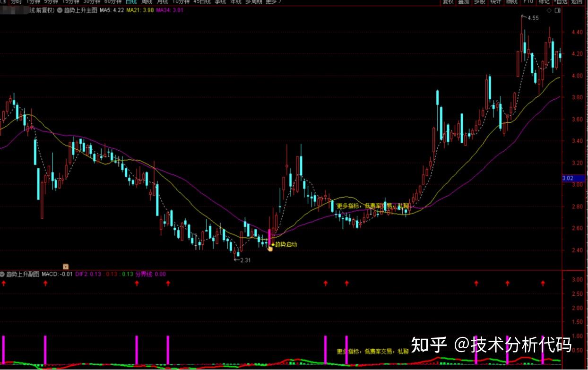Expand the 更多 periods dropdown
This screenshot has width=588, height=370.
click(x=273, y=2)
